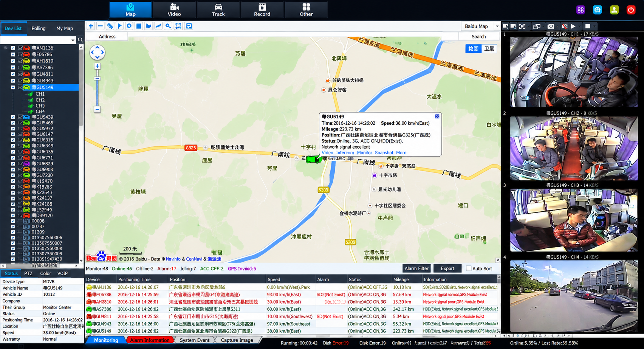
Task: Select the circle drawing tool in map toolbar
Action: pos(129,26)
